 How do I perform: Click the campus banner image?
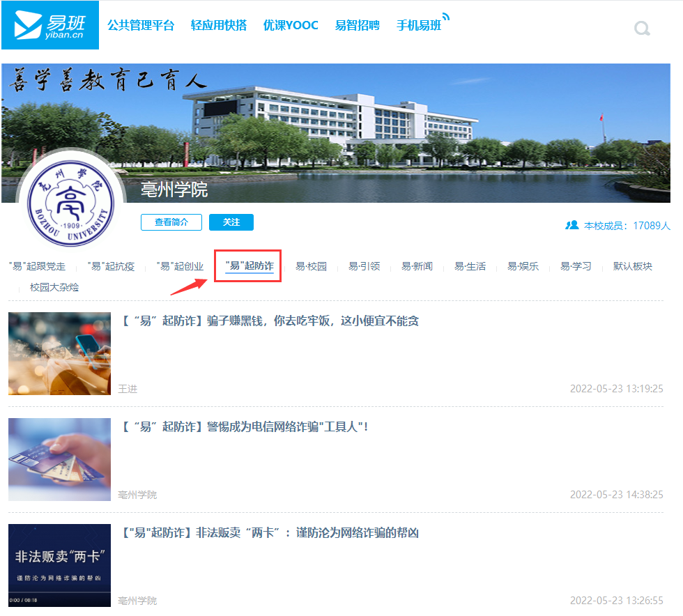pyautogui.click(x=390, y=125)
